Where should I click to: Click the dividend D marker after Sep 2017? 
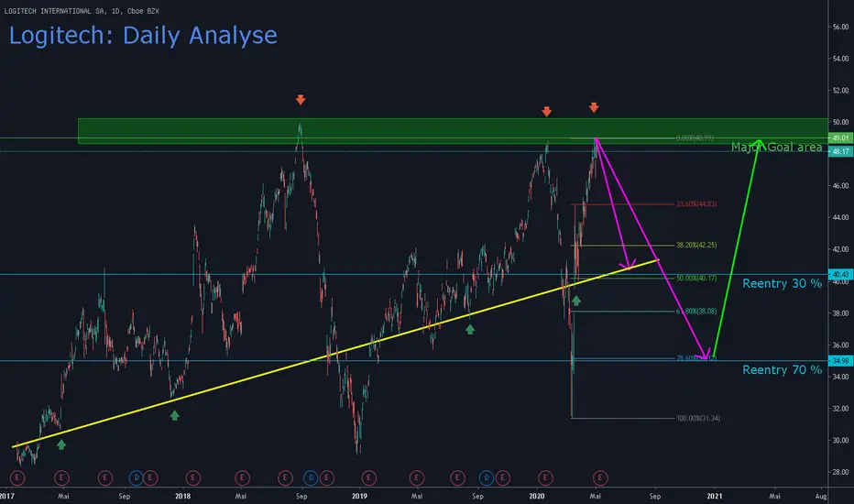point(137,477)
